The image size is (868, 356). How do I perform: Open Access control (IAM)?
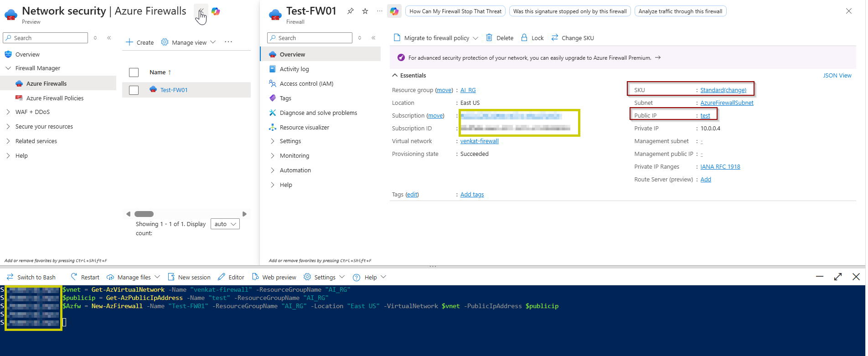coord(306,84)
